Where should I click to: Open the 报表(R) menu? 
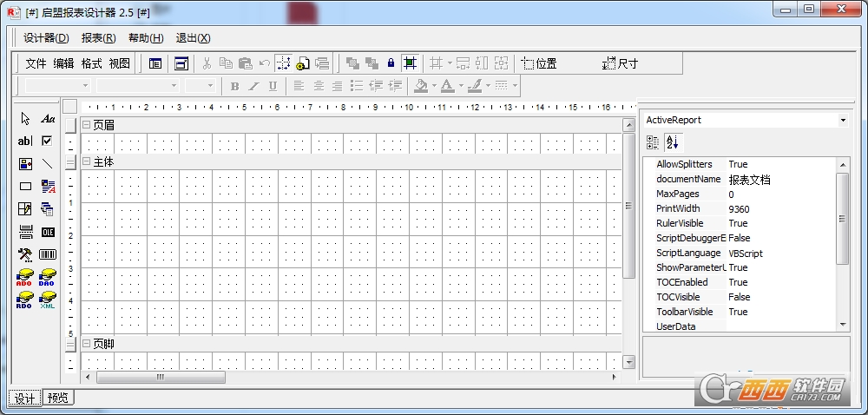coord(98,38)
